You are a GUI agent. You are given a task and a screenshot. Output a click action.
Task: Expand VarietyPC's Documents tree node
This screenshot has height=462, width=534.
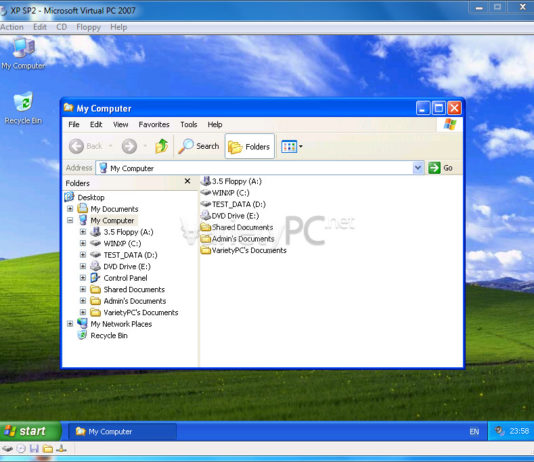click(83, 312)
